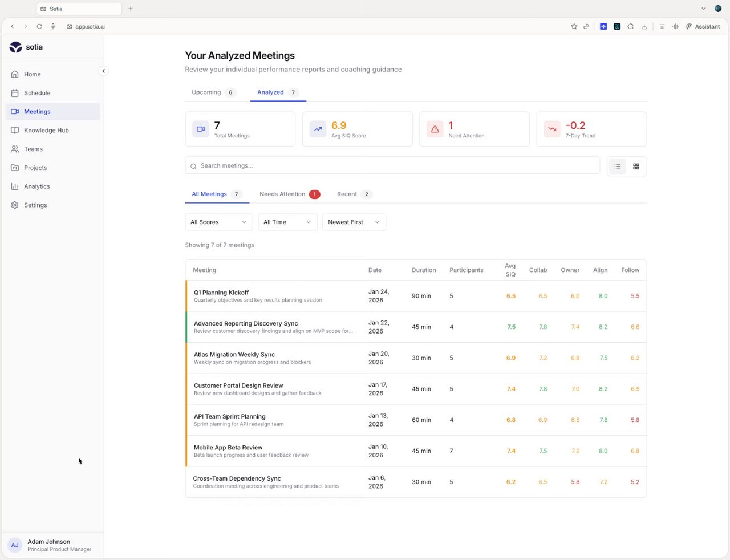Click the Collab column header
730x560 pixels.
click(538, 270)
